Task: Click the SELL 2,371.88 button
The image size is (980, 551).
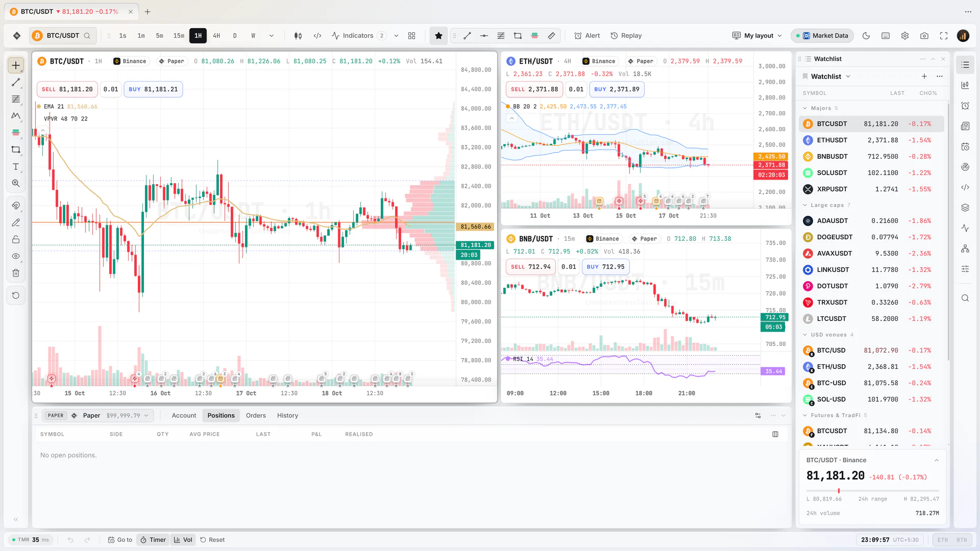Action: click(534, 89)
